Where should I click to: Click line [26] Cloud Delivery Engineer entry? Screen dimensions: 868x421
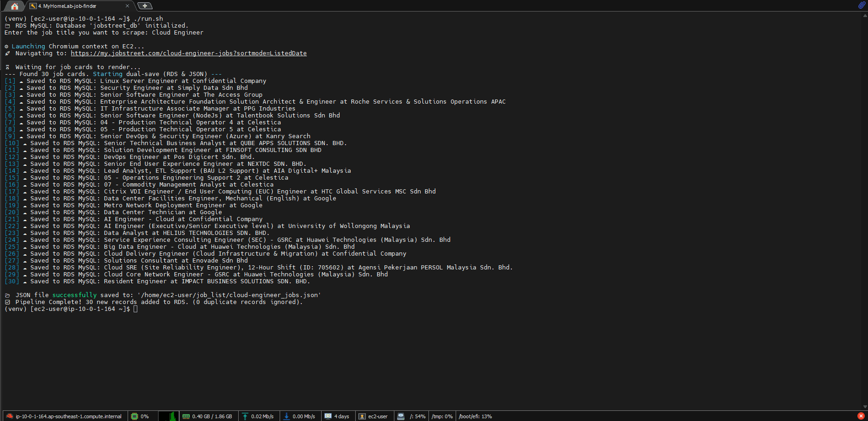pos(205,254)
